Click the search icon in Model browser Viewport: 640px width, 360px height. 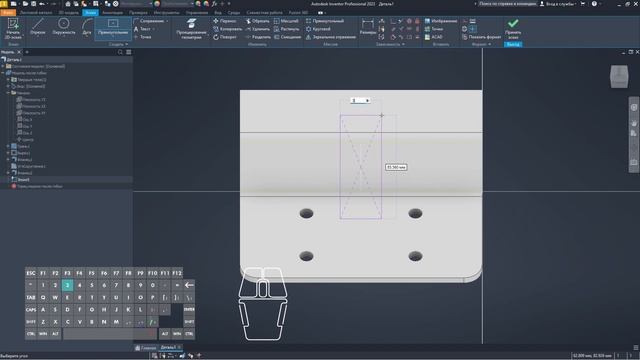tap(120, 52)
